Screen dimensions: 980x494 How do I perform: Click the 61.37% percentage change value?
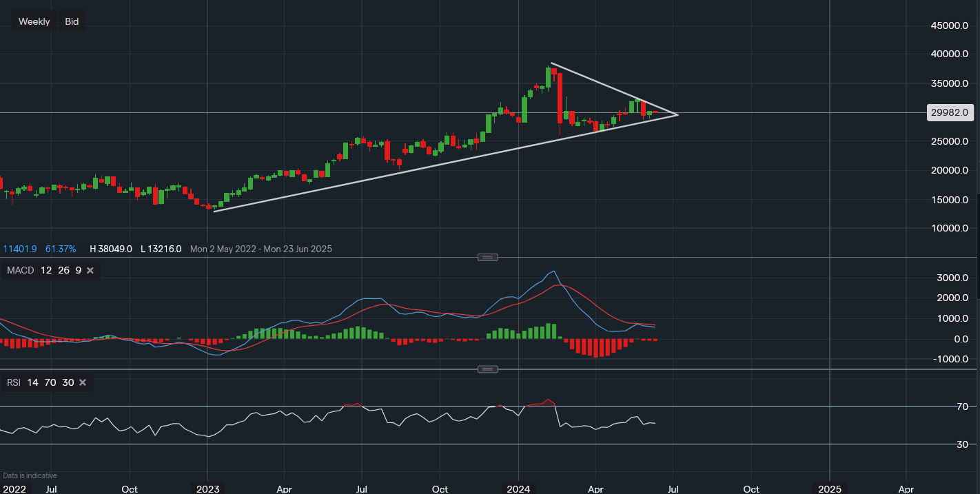(x=61, y=249)
